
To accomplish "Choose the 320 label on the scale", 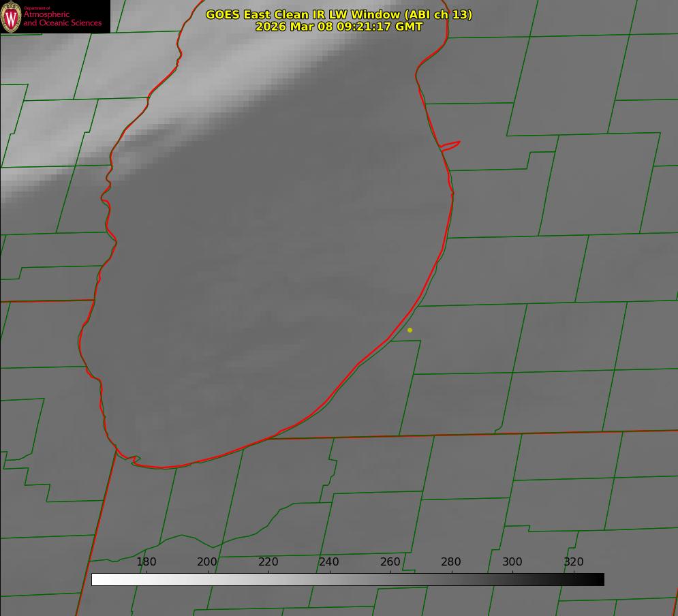I will pos(574,562).
